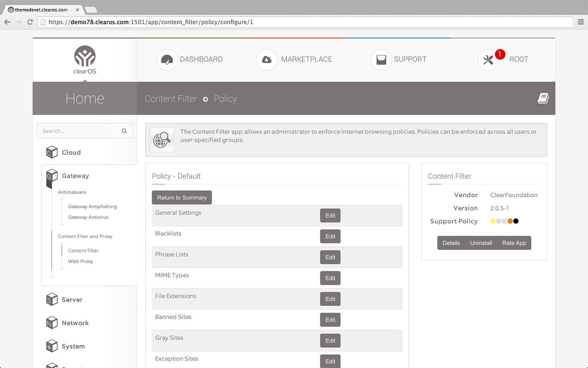Click the Content Filter breadcrumb
588x368 pixels.
171,99
